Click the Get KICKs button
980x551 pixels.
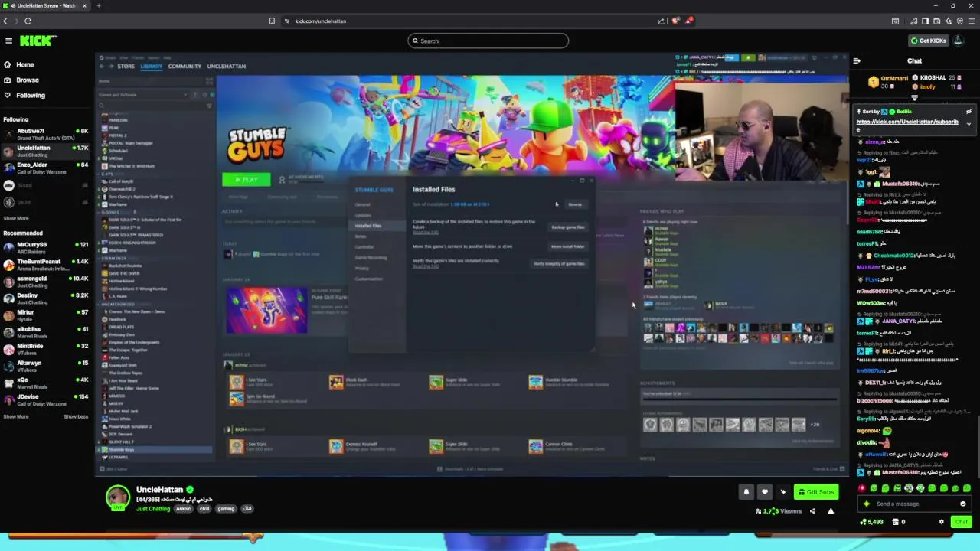929,41
